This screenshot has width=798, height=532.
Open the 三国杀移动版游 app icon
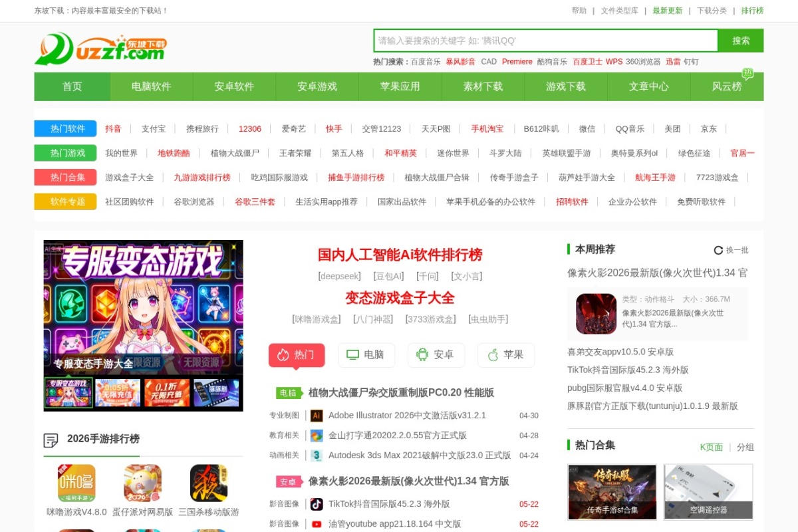pos(209,483)
